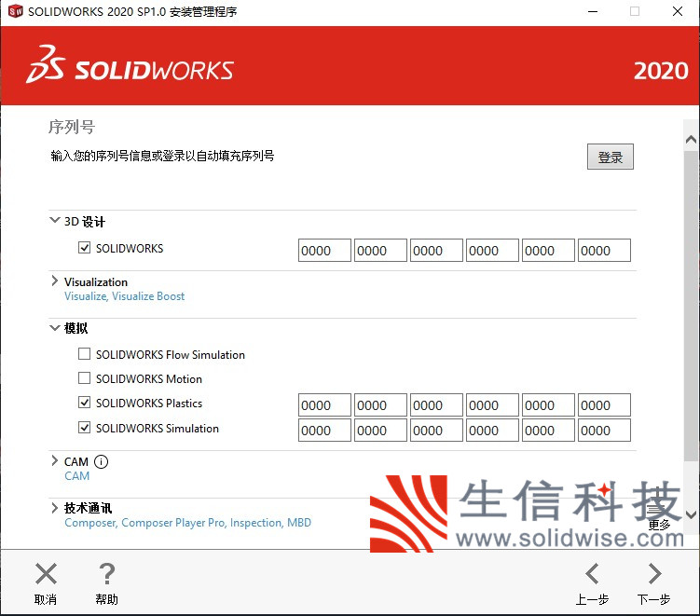Uncheck SOLIDWORKS Simulation checkbox
The width and height of the screenshot is (700, 616).
point(84,427)
